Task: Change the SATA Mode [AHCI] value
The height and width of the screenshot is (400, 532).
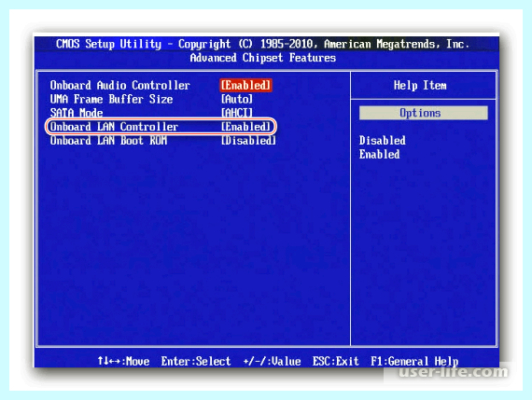Action: coord(237,113)
